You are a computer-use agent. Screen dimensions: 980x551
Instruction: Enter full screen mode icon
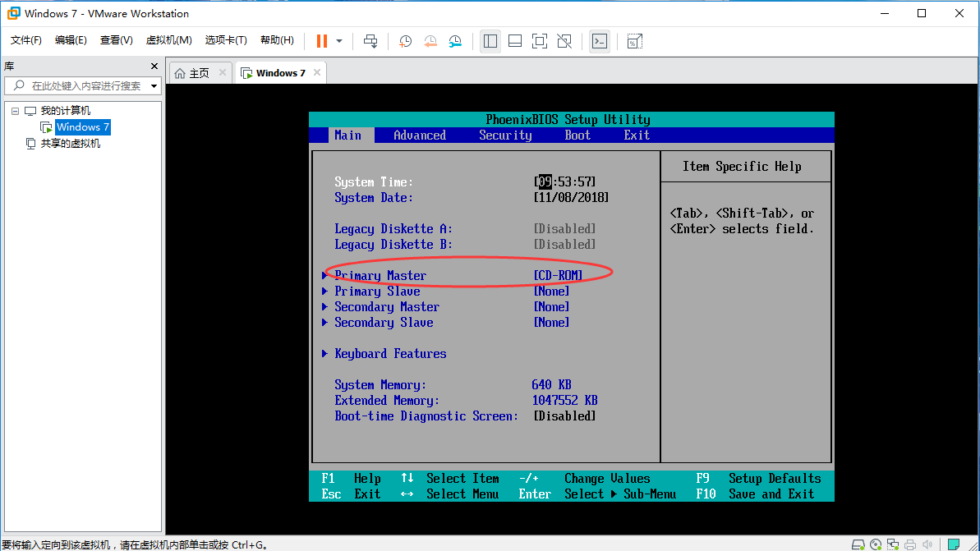[540, 41]
